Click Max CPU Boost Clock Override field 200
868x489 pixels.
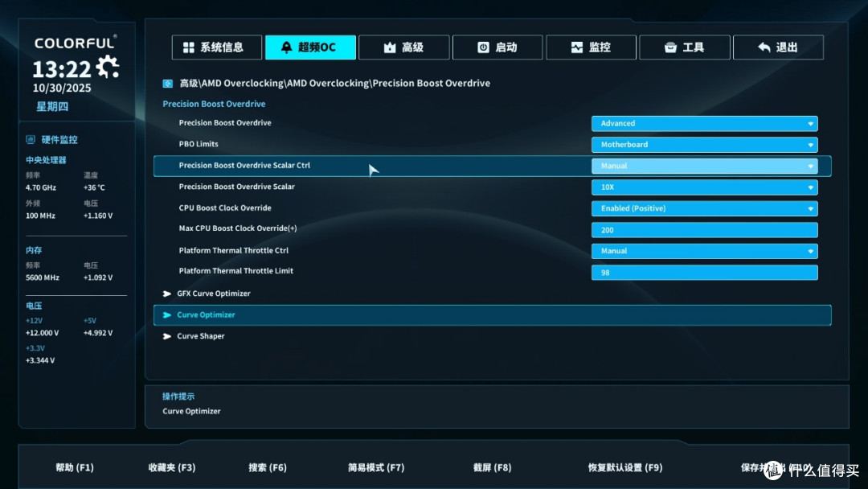(704, 230)
